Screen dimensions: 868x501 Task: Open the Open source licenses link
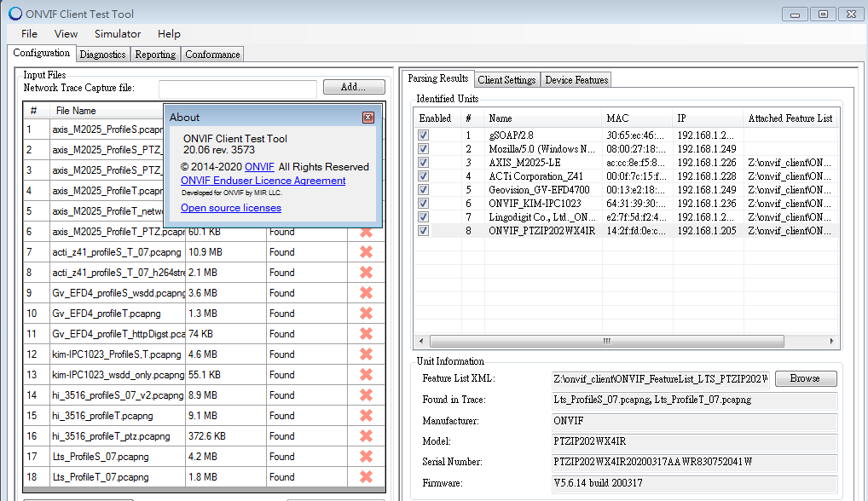[230, 208]
